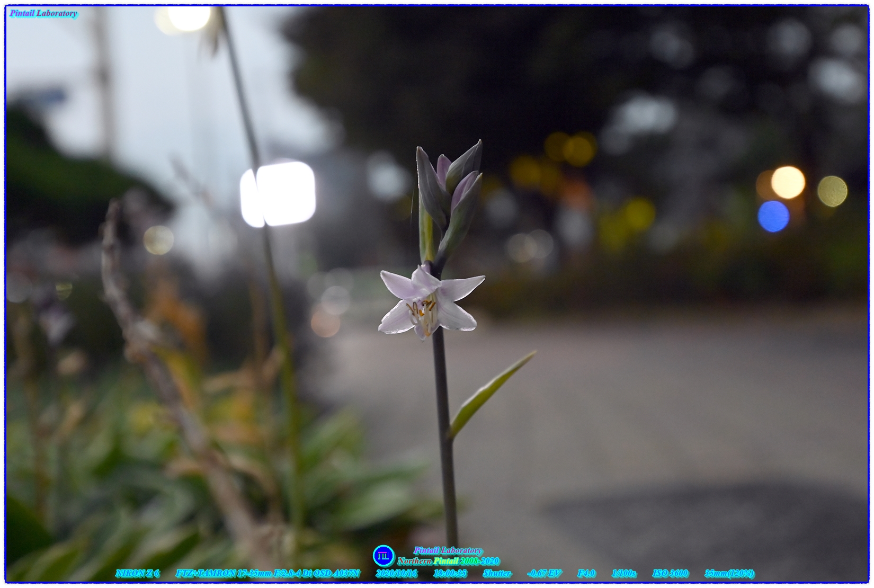Click the "Shutter" mode label
The width and height of the screenshot is (874, 588).
click(x=497, y=573)
